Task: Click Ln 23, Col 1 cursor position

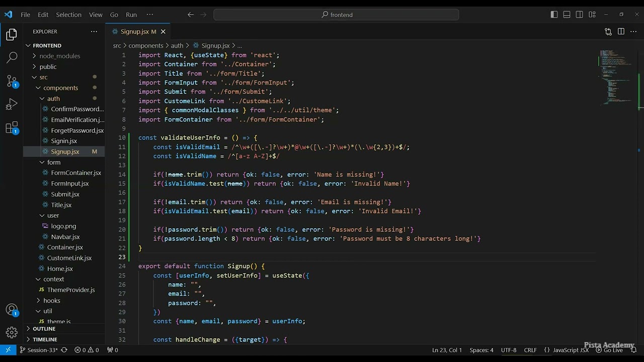Action: click(x=447, y=350)
